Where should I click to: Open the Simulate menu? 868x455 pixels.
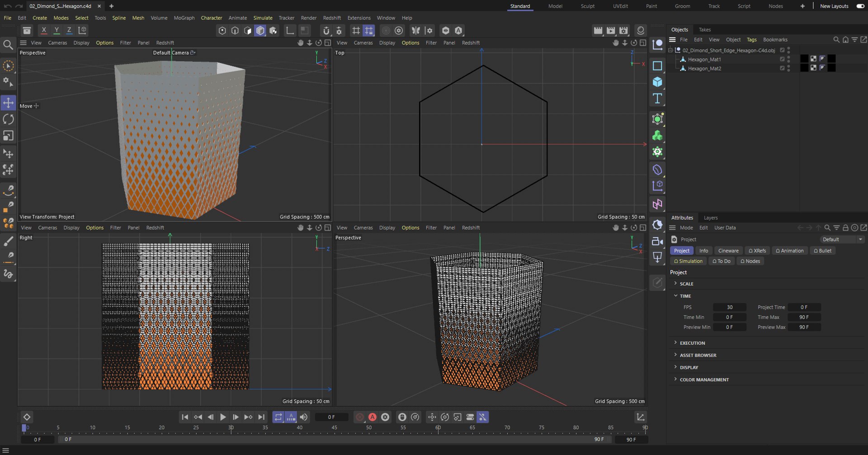263,18
